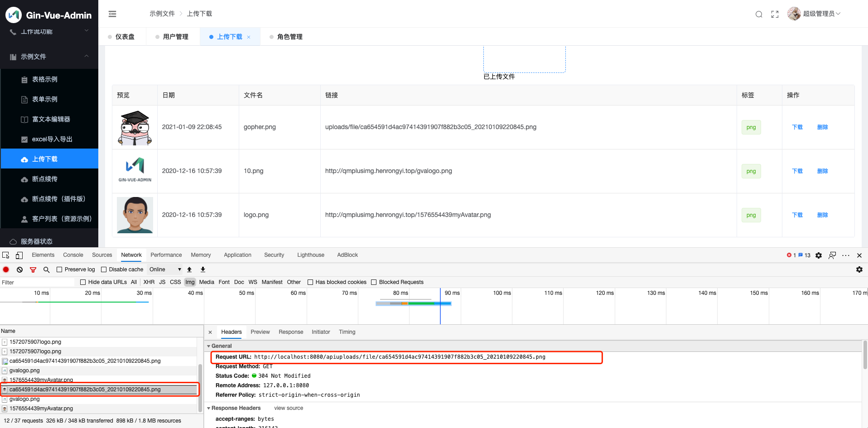Download gopher.png via 下载 link
868x428 pixels.
coord(797,127)
